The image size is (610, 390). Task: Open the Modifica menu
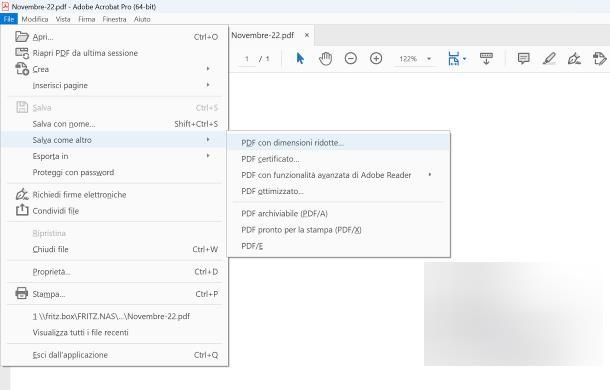pyautogui.click(x=35, y=19)
